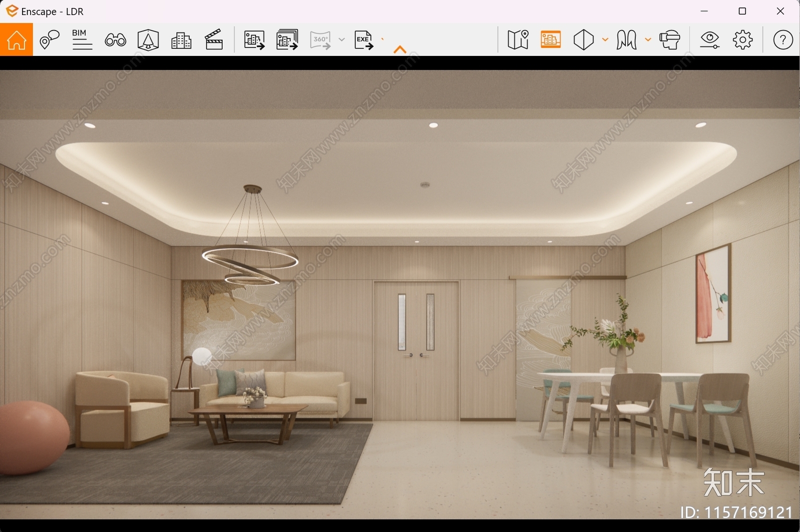The width and height of the screenshot is (800, 532).
Task: Click the Enscape logo in title bar
Action: click(11, 10)
